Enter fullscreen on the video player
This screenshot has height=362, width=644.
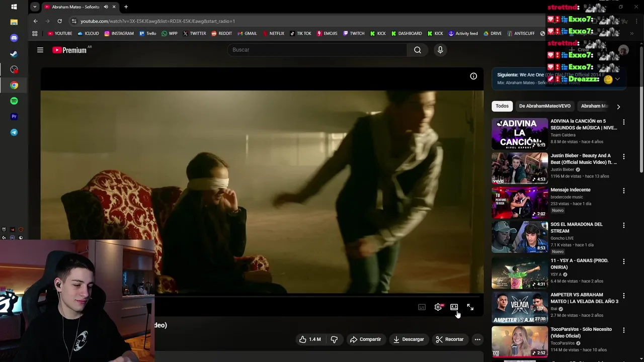click(470, 307)
